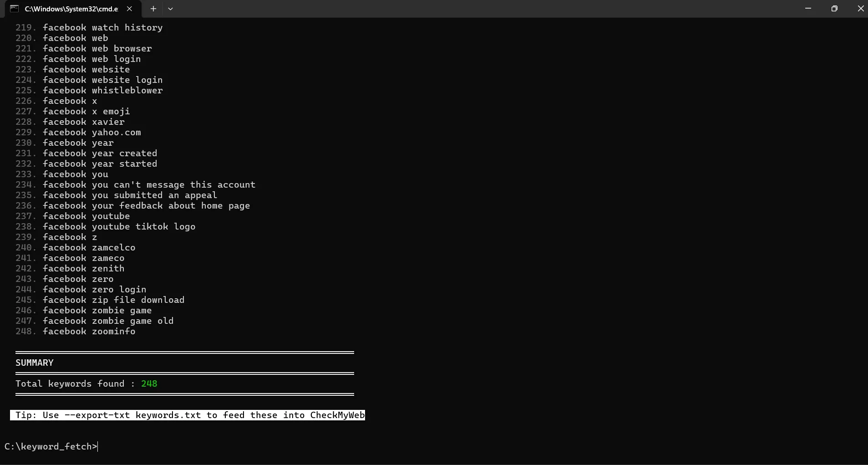Click the line 'facebook zero login'
Image resolution: width=868 pixels, height=465 pixels.
point(95,290)
